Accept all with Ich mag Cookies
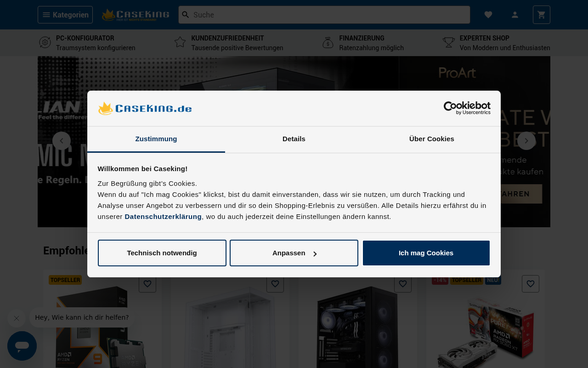 (x=426, y=253)
